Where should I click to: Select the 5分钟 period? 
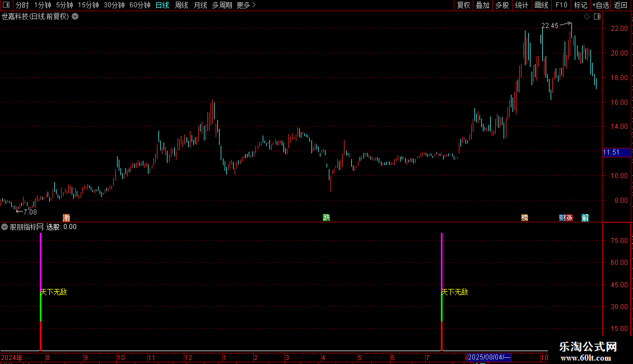[x=64, y=5]
